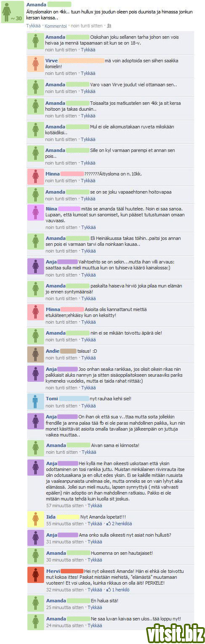The height and width of the screenshot is (644, 205).
Task: Click 'Kommentoi' under the original post
Action: (55, 26)
